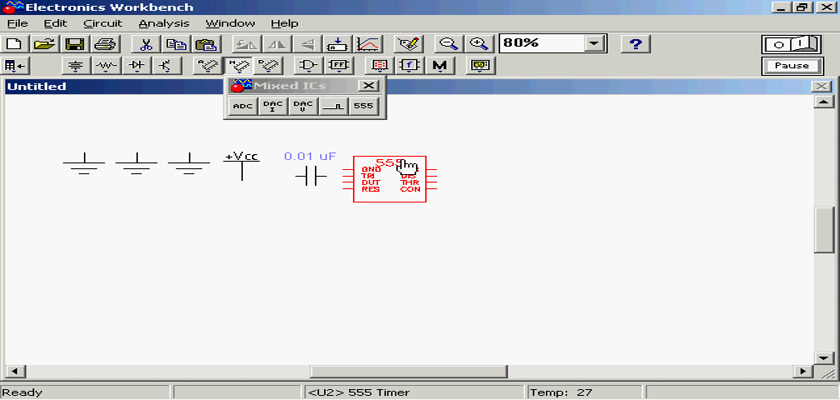
Task: Flip component horizontally
Action: click(276, 44)
